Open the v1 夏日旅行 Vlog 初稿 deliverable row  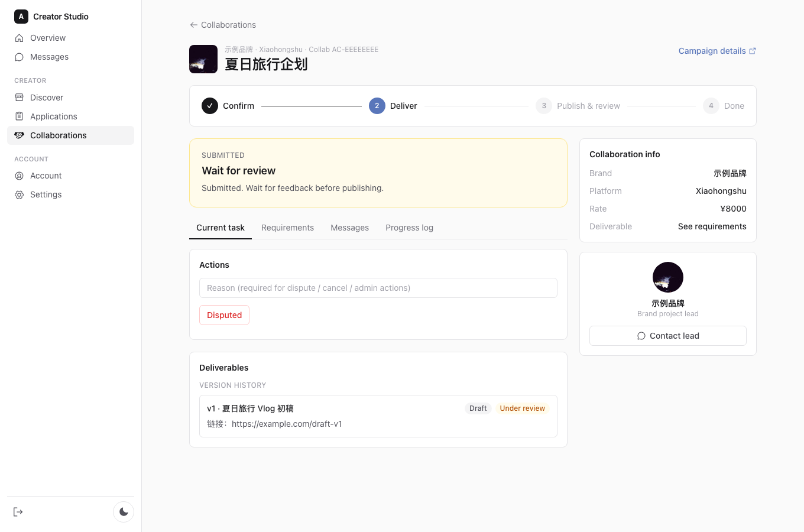(378, 416)
